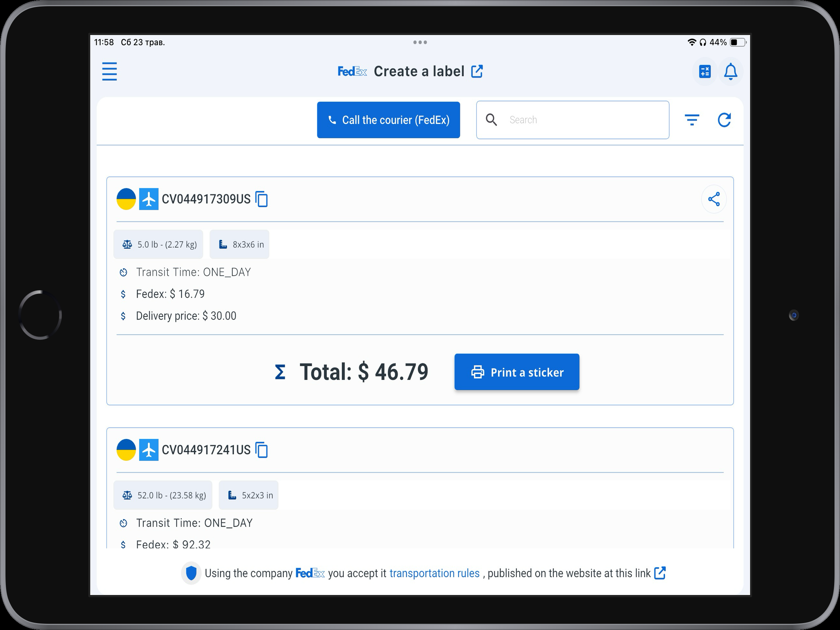Open the calculator icon in header
Image resolution: width=840 pixels, height=630 pixels.
point(705,71)
